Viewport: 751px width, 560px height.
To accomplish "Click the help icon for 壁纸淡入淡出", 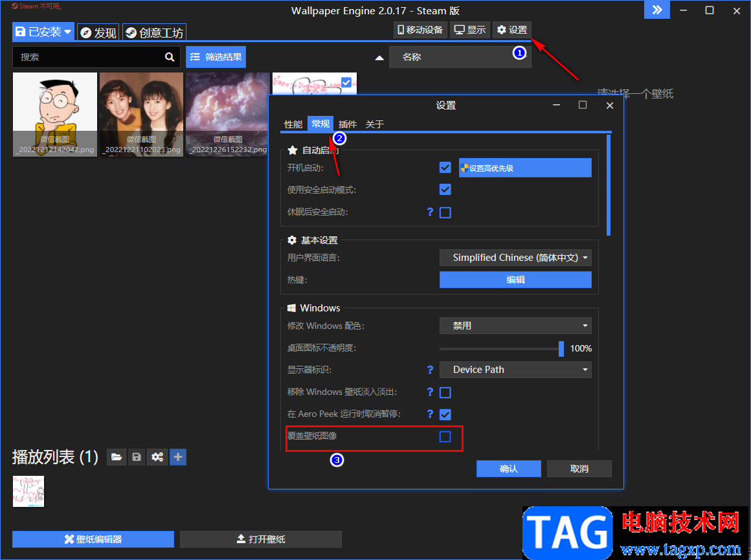I will pos(430,392).
